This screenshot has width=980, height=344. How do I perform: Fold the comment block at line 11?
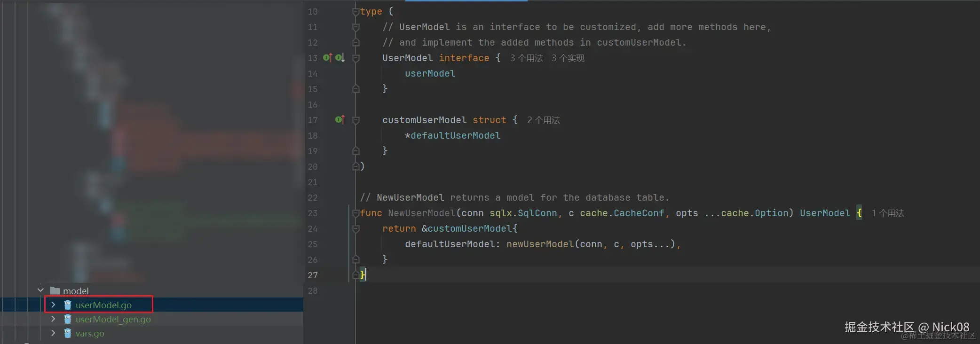pyautogui.click(x=356, y=27)
